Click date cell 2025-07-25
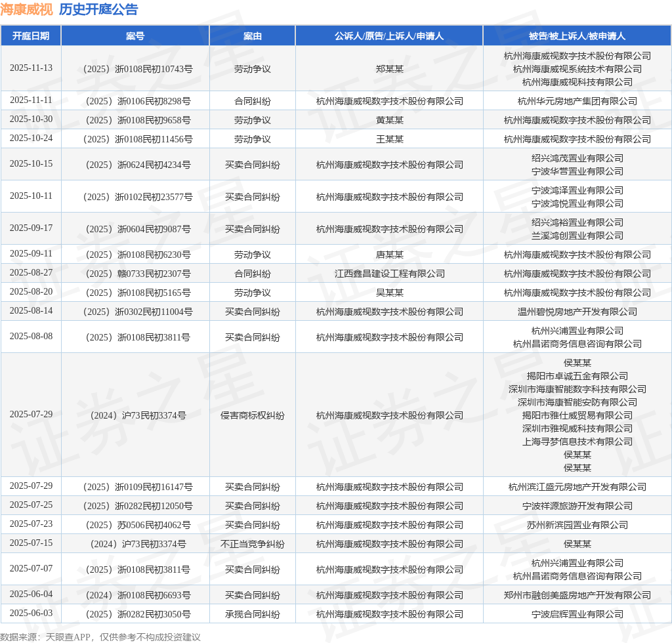This screenshot has height=643, width=672. (31, 505)
